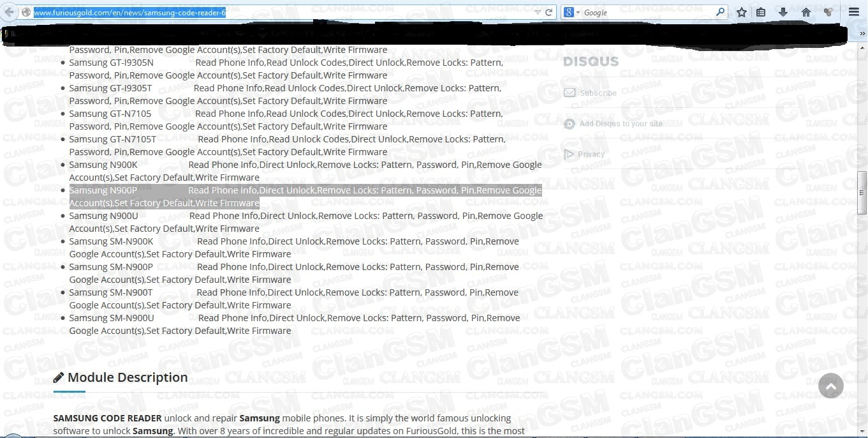
Task: Show bookmarks list icon
Action: (x=761, y=12)
